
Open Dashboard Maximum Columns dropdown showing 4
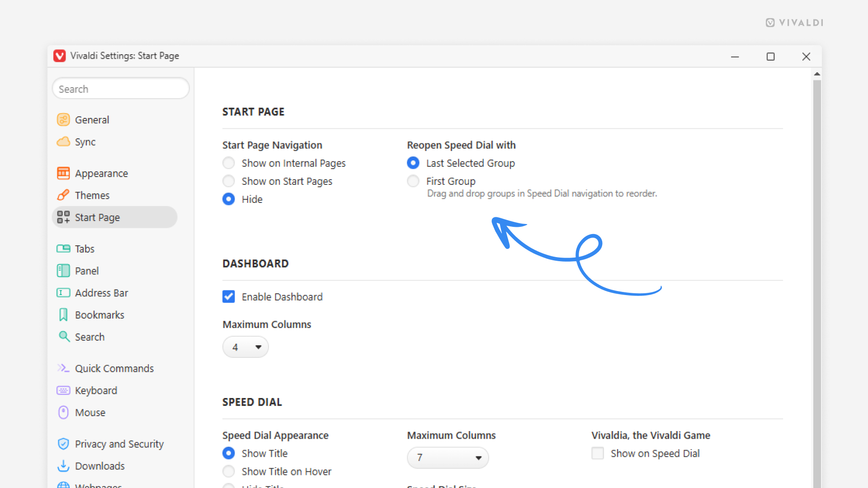(245, 347)
